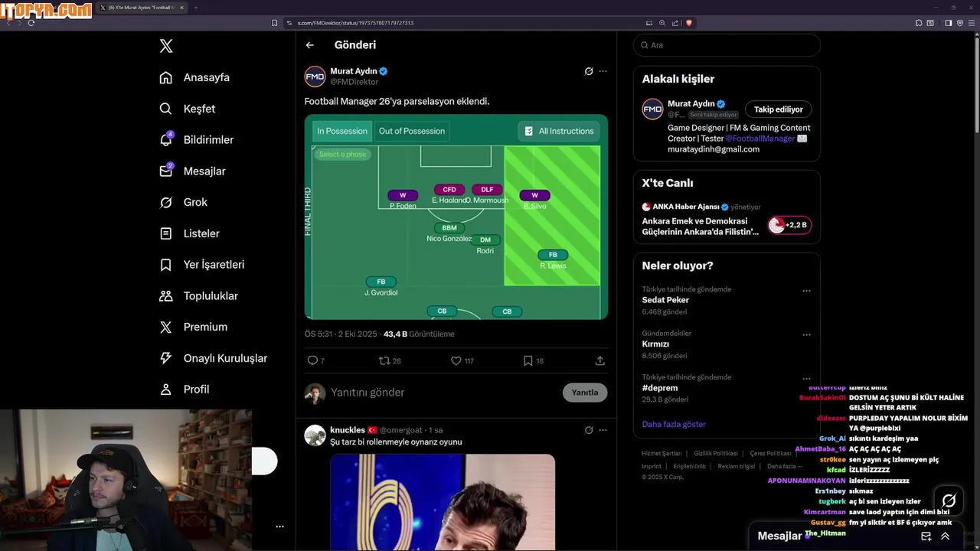This screenshot has height=551, width=980.
Task: Select the Murat Aydın browser tab
Action: 141,8
